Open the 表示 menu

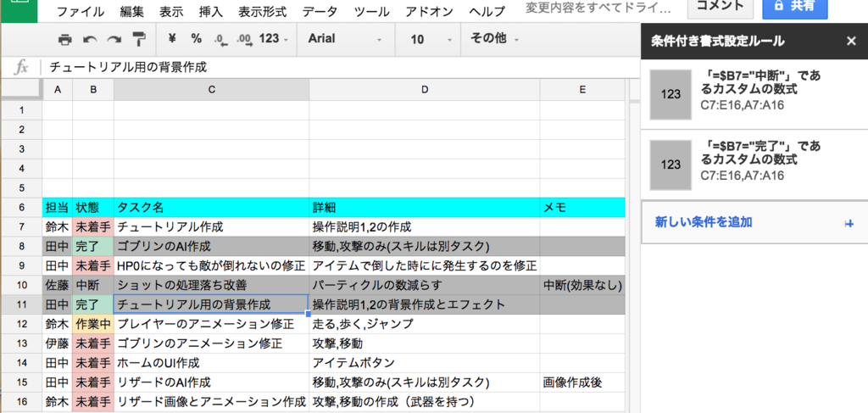(x=171, y=11)
